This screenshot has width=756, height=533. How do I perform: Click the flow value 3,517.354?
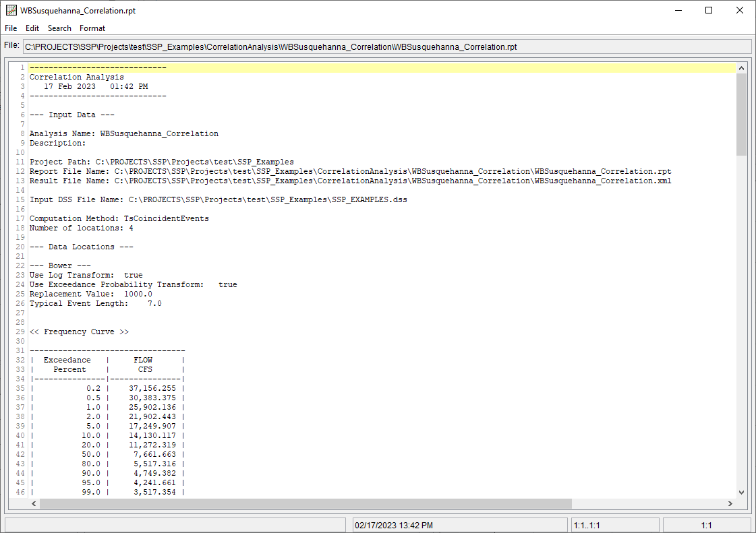(x=154, y=492)
